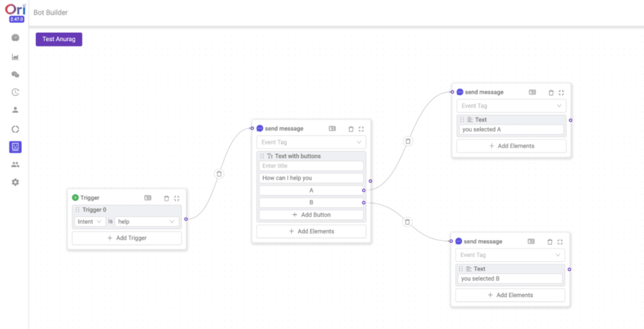Click Add Elements in 'you selected B' node
This screenshot has width=644, height=329.
[510, 295]
